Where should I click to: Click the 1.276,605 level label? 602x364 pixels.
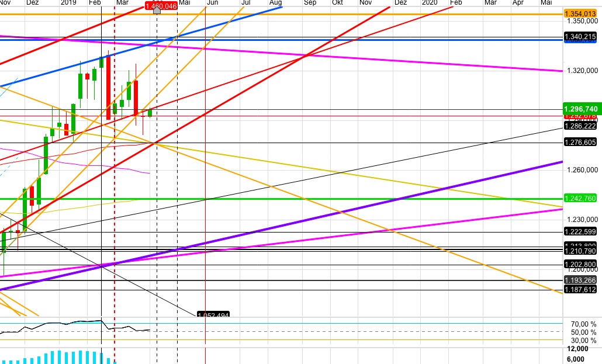[x=580, y=142]
